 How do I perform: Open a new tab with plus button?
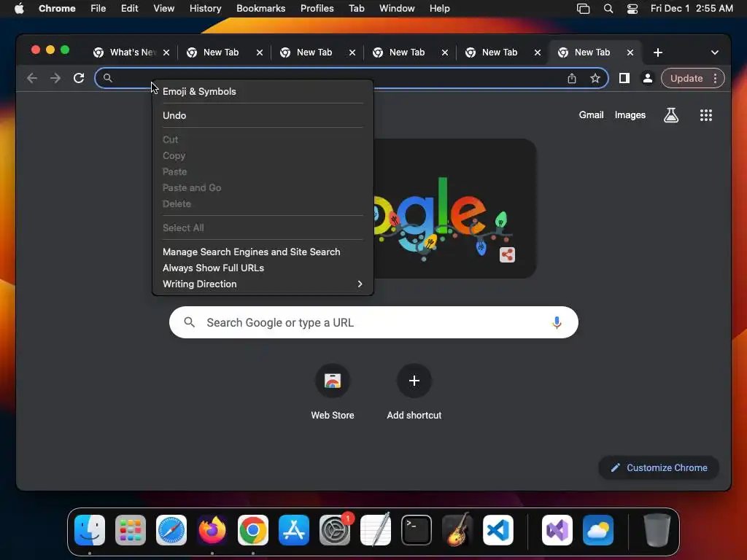(x=657, y=52)
